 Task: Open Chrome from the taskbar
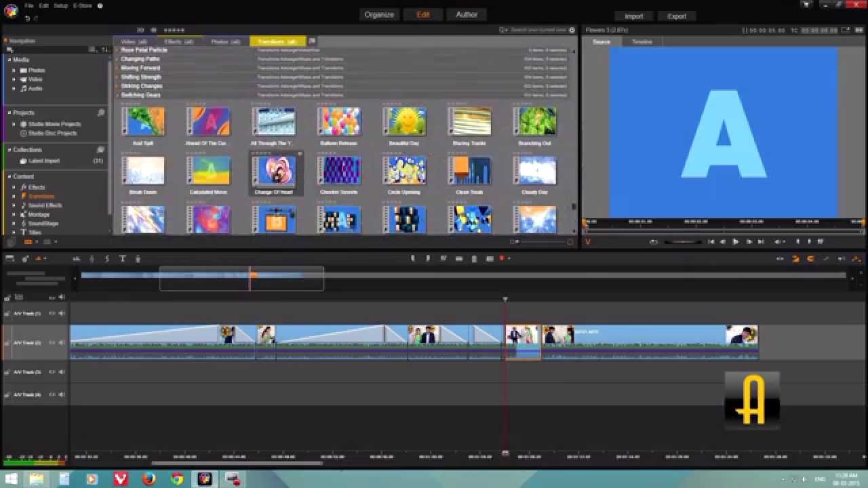tap(177, 479)
